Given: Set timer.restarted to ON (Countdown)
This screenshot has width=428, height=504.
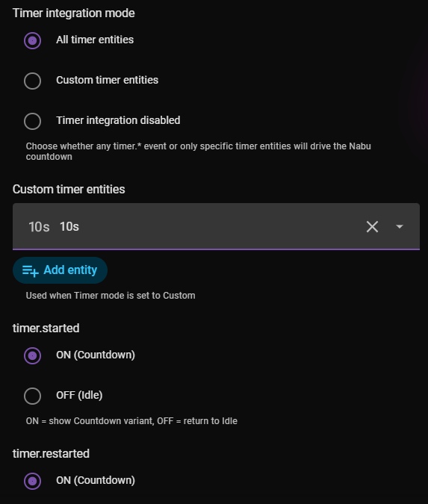Looking at the screenshot, I should point(32,481).
